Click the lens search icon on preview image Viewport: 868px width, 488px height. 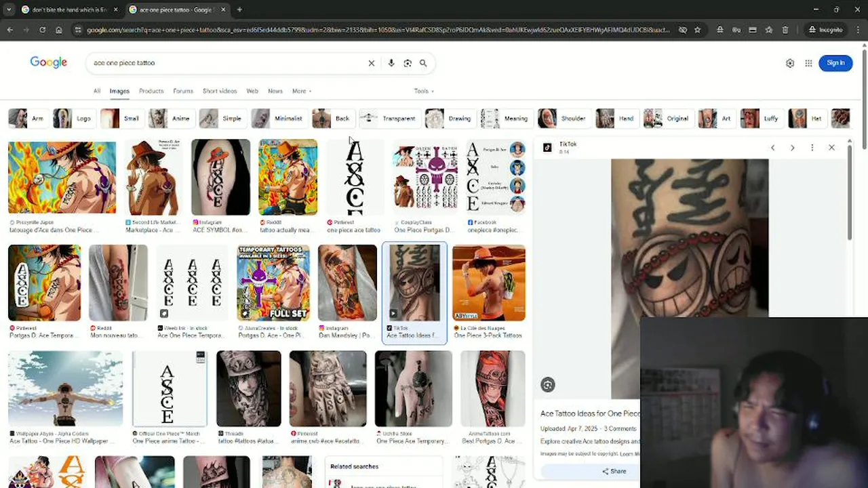click(548, 385)
